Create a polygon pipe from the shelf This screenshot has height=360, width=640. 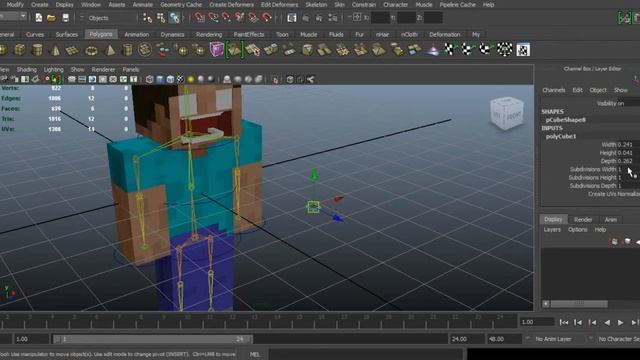pyautogui.click(x=127, y=50)
